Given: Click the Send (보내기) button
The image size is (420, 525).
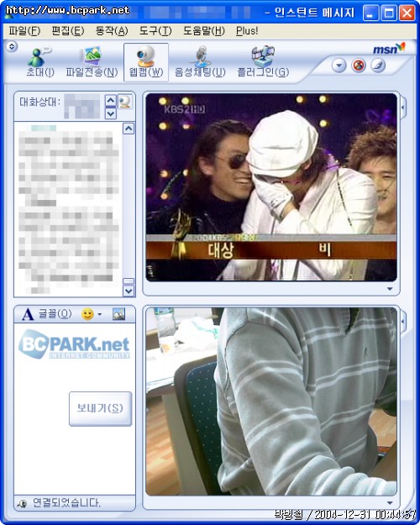Looking at the screenshot, I should (x=100, y=408).
